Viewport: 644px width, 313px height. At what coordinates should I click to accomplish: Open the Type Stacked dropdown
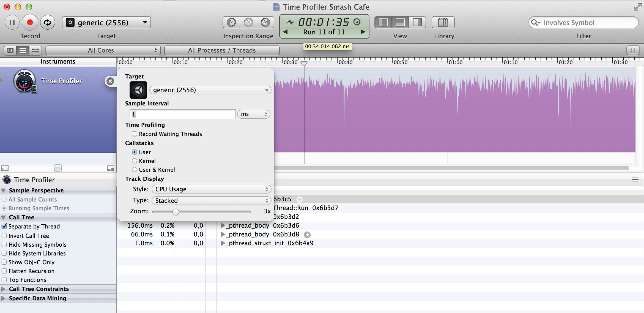211,200
